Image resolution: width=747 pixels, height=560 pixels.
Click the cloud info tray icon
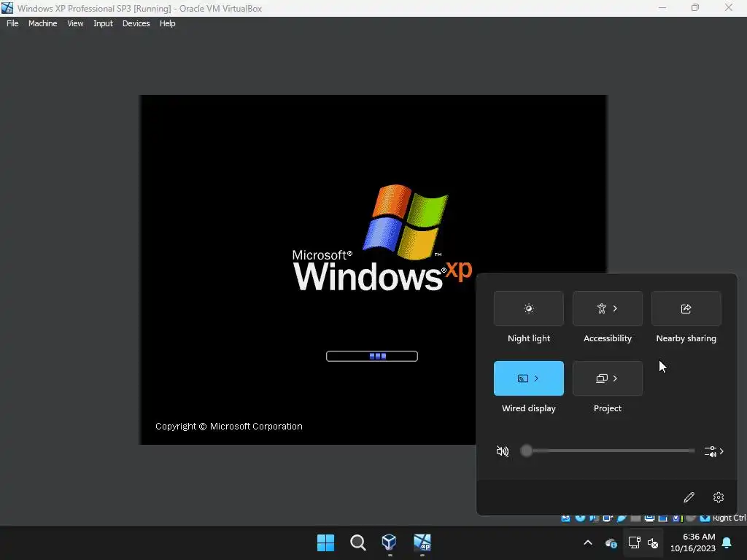(x=611, y=542)
